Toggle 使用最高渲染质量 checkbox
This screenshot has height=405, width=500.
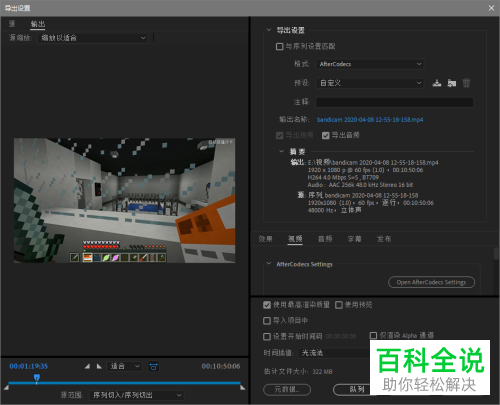coord(267,305)
